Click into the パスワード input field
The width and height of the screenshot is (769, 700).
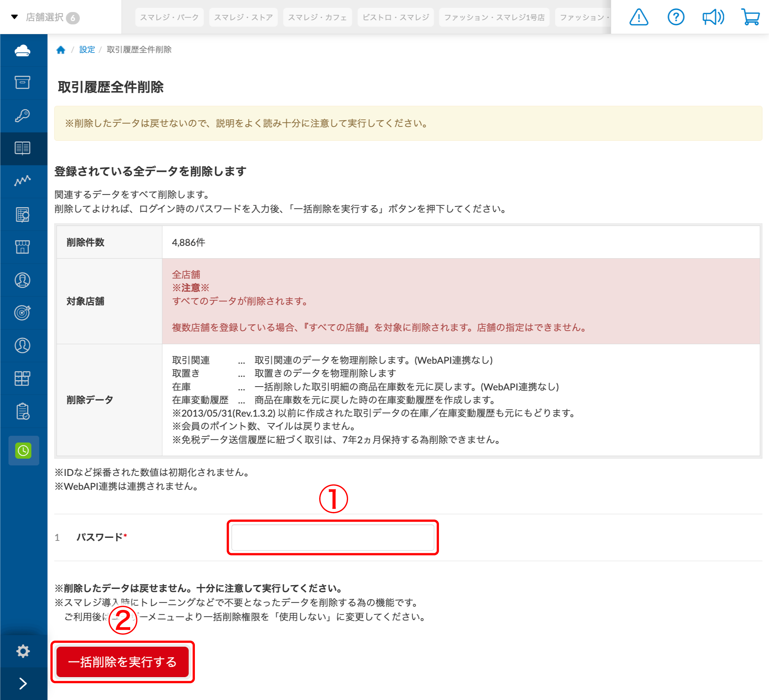pyautogui.click(x=332, y=537)
